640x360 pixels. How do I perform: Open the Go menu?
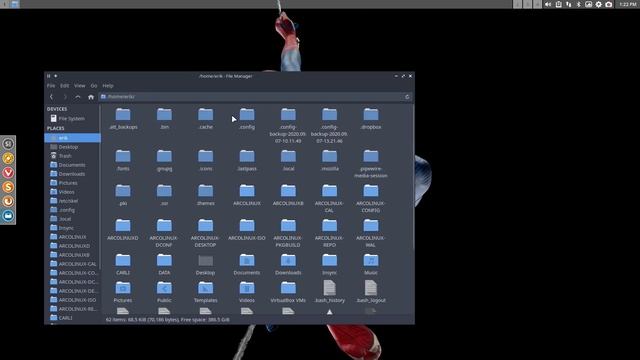click(94, 86)
